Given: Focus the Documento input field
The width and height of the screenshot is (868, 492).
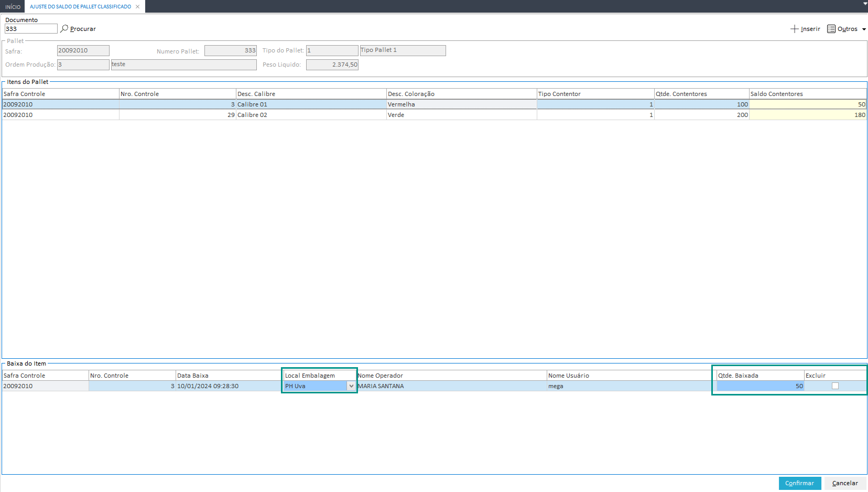Looking at the screenshot, I should [31, 29].
